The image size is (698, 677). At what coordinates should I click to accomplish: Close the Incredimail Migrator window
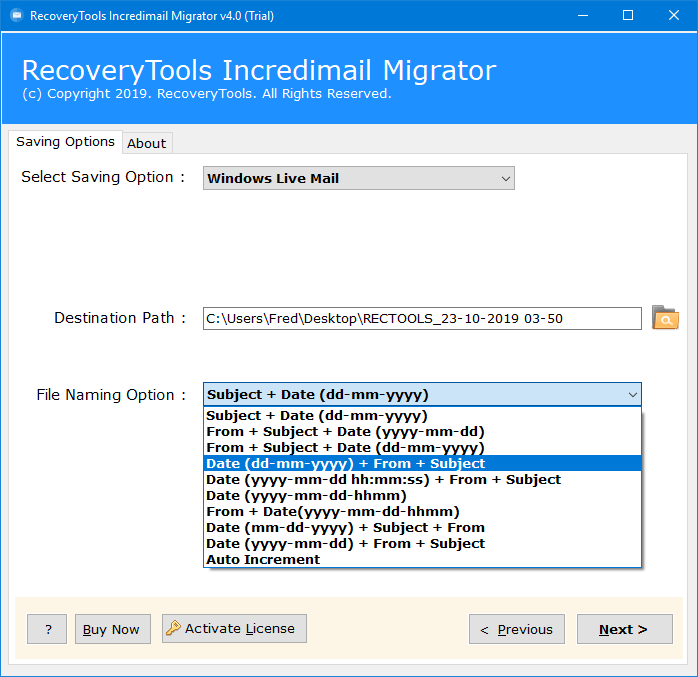coord(674,16)
